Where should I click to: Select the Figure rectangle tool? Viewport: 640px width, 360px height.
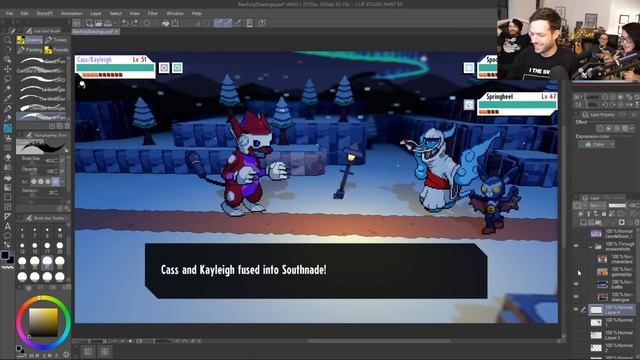tap(7, 197)
